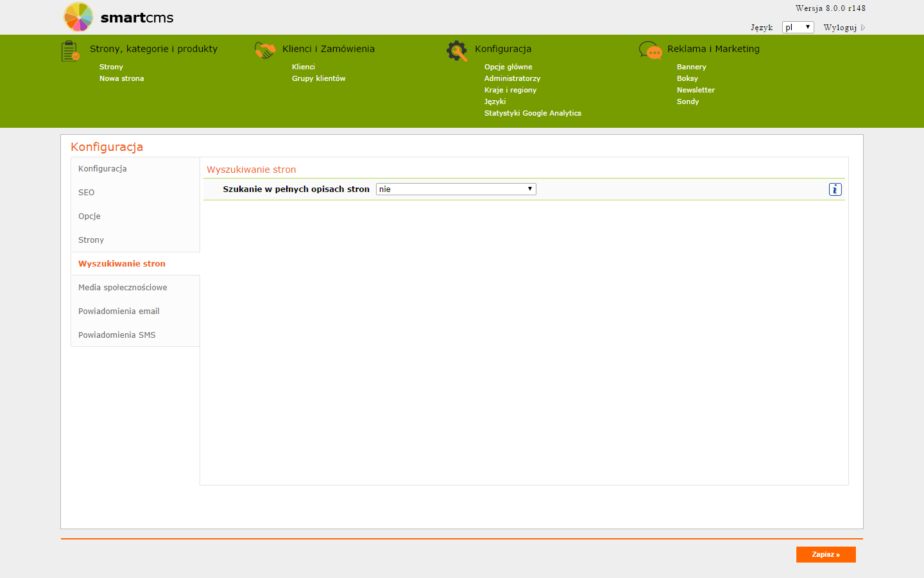Screen dimensions: 924x578
Task: Open Nowa strona link
Action: pyautogui.click(x=121, y=78)
